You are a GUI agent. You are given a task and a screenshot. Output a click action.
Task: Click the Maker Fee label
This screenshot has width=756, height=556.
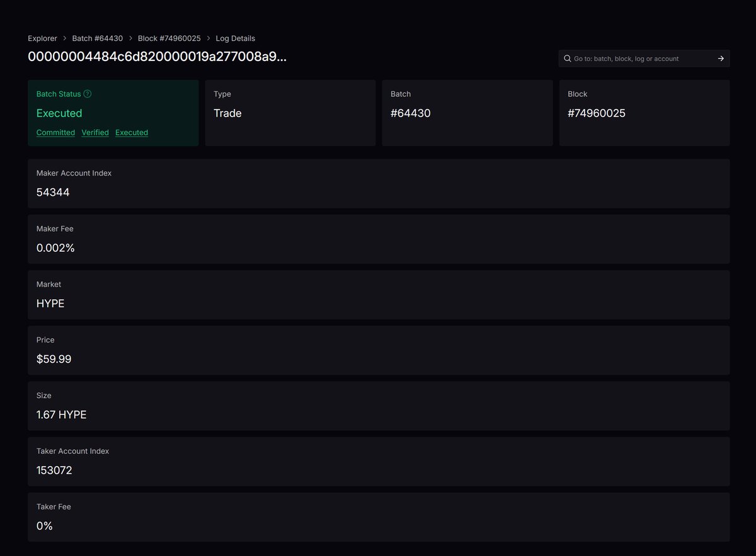(55, 229)
